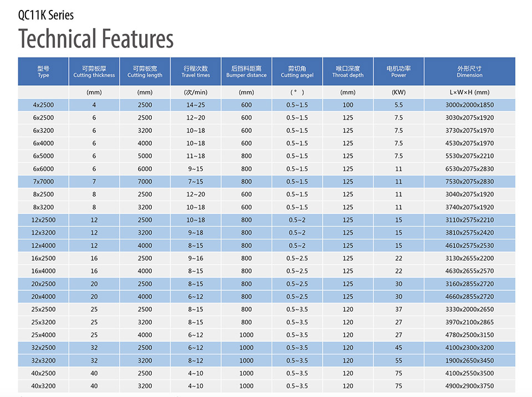Select the 32x2500 model row label
The image size is (532, 397).
pos(43,348)
